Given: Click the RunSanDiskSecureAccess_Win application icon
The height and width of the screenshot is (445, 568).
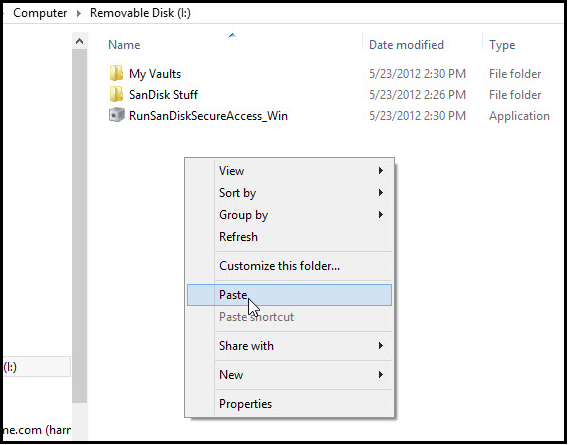Looking at the screenshot, I should coord(117,116).
